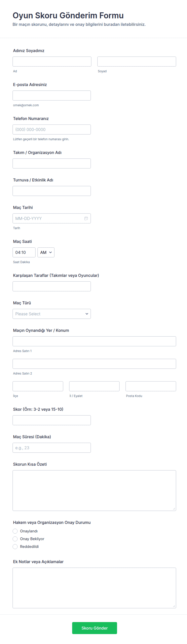Select the E-posta Adresiniz input box
Image resolution: width=187 pixels, height=644 pixels.
(52, 95)
